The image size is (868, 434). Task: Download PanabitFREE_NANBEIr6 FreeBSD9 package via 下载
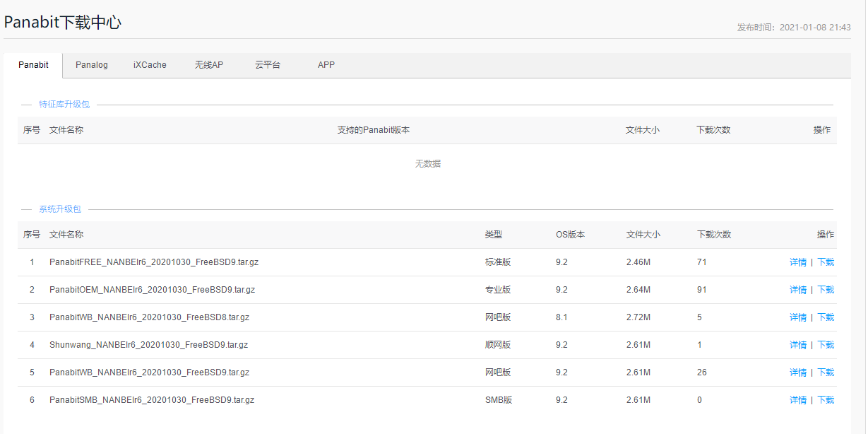pyautogui.click(x=826, y=262)
